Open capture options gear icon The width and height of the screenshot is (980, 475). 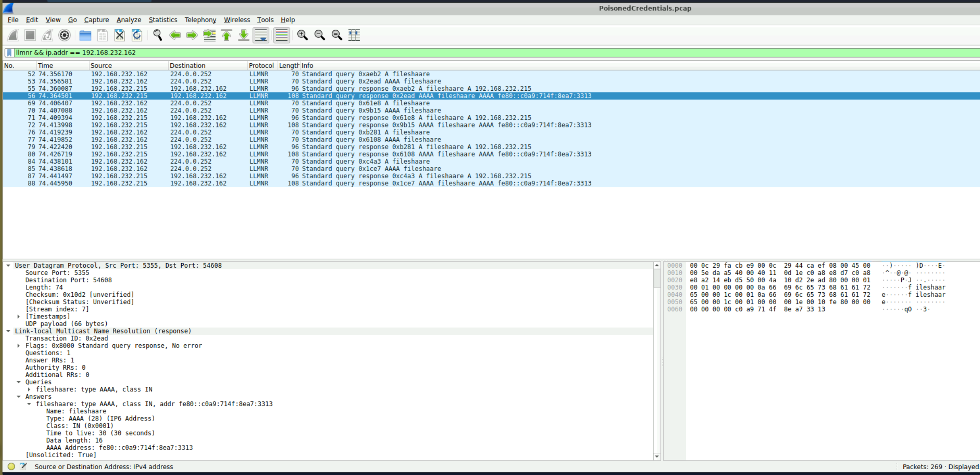pos(64,35)
